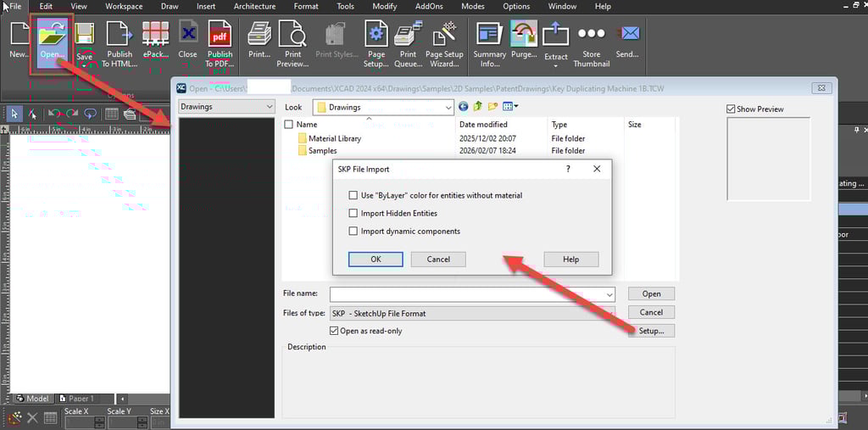Activate the Select arrow tool
Screen dimensions: 868x430
(14, 114)
